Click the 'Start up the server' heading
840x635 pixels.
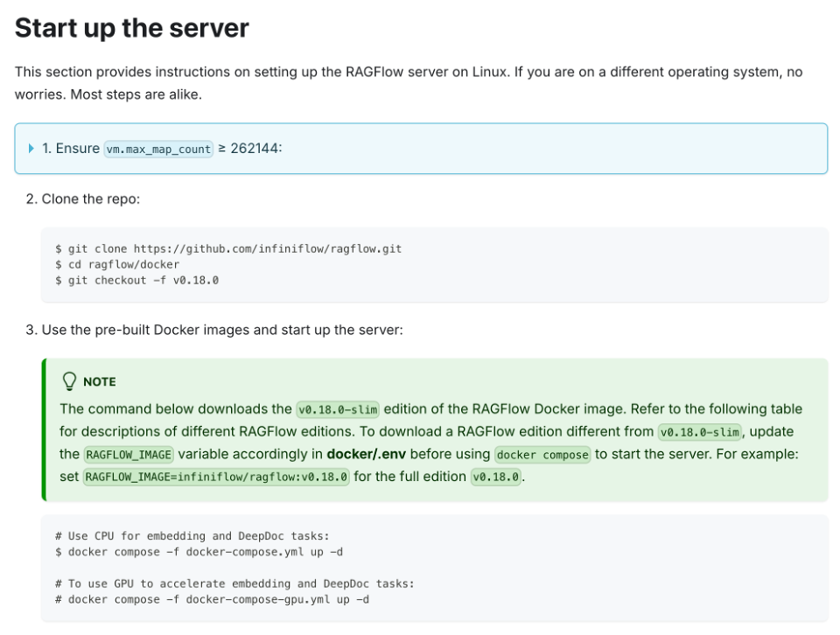(132, 28)
